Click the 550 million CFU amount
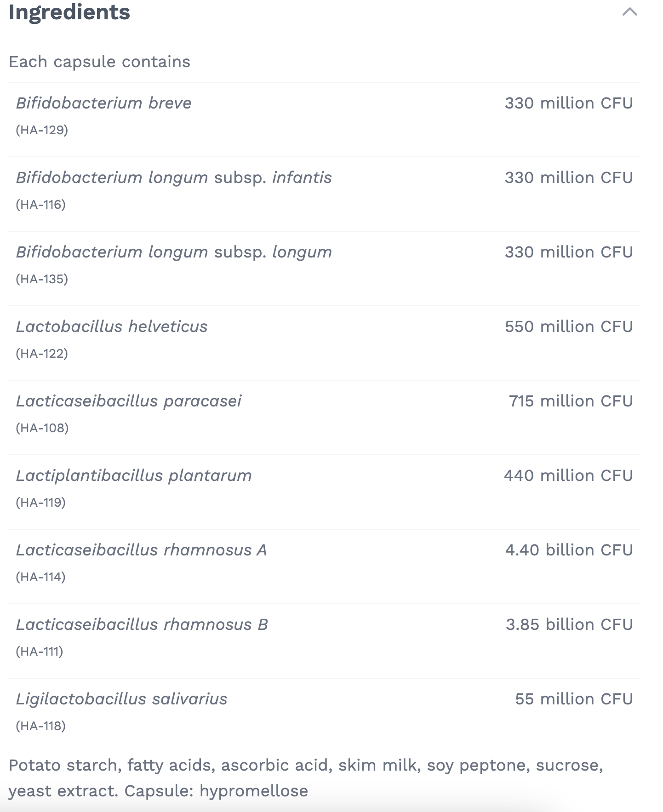The image size is (663, 812). (569, 326)
